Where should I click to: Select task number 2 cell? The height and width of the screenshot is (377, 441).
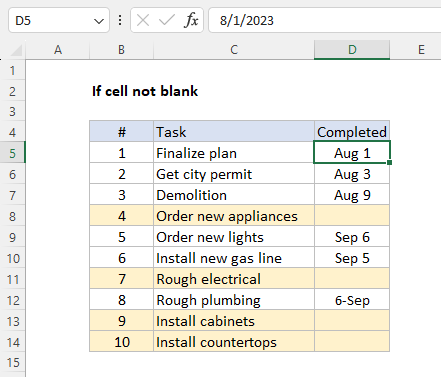pyautogui.click(x=121, y=174)
